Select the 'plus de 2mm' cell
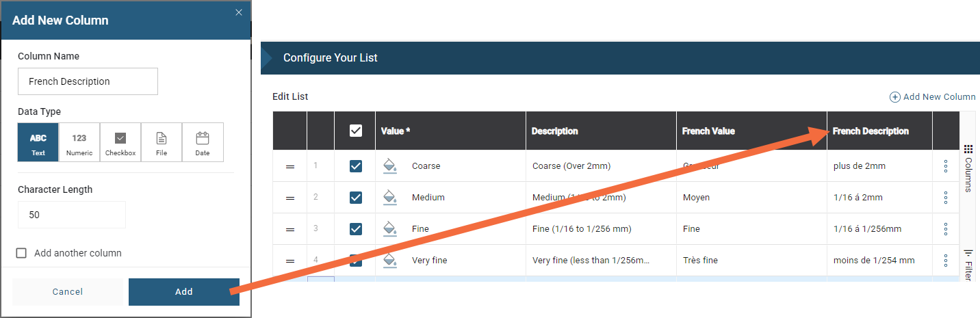980x318 pixels. (x=879, y=166)
